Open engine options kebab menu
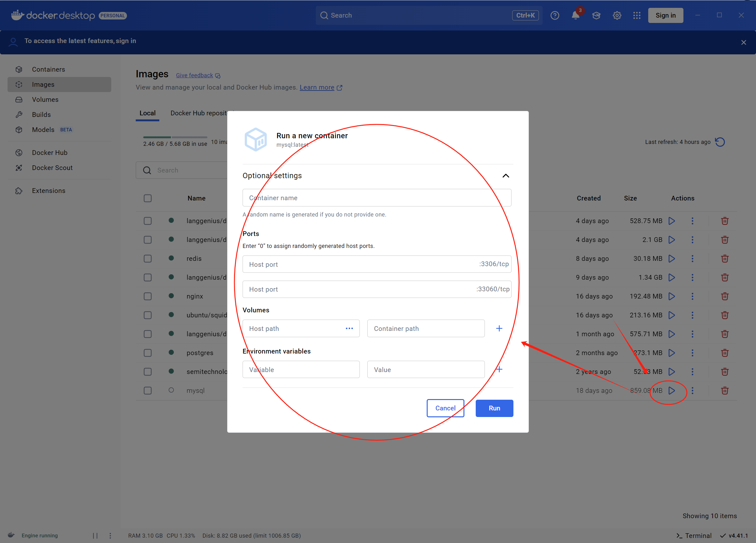The height and width of the screenshot is (543, 756). (x=110, y=535)
